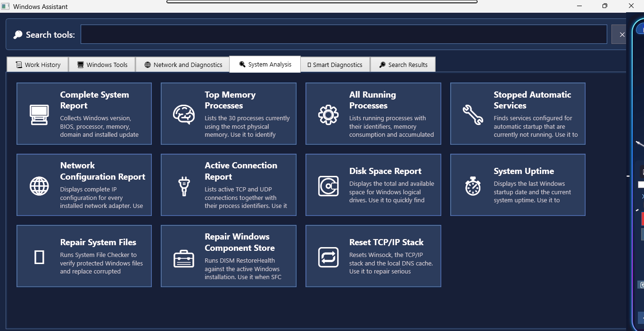Viewport: 644px width, 331px height.
Task: Click the wrench icon on Stopped Automatic Services
Action: pyautogui.click(x=473, y=115)
